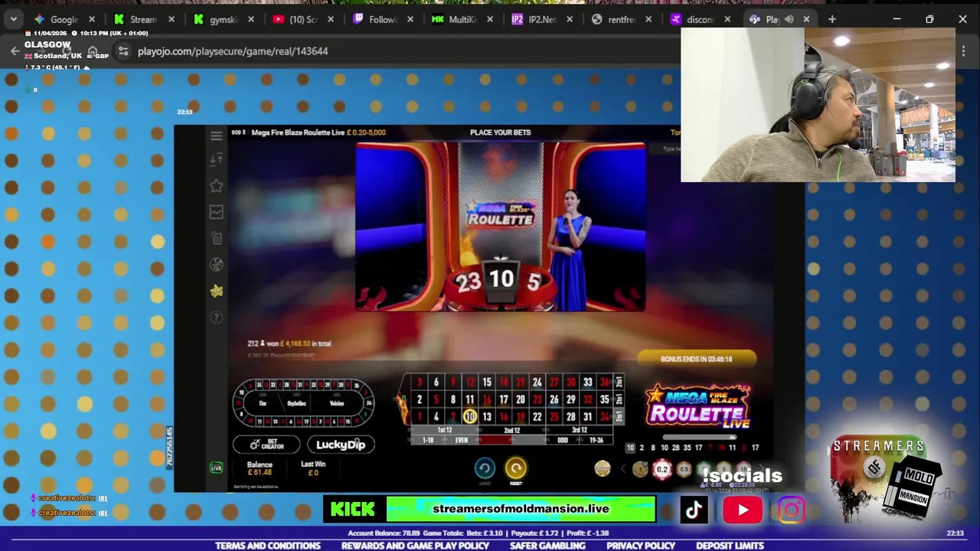Click the Bet Creator button
This screenshot has width=980, height=551.
(266, 445)
